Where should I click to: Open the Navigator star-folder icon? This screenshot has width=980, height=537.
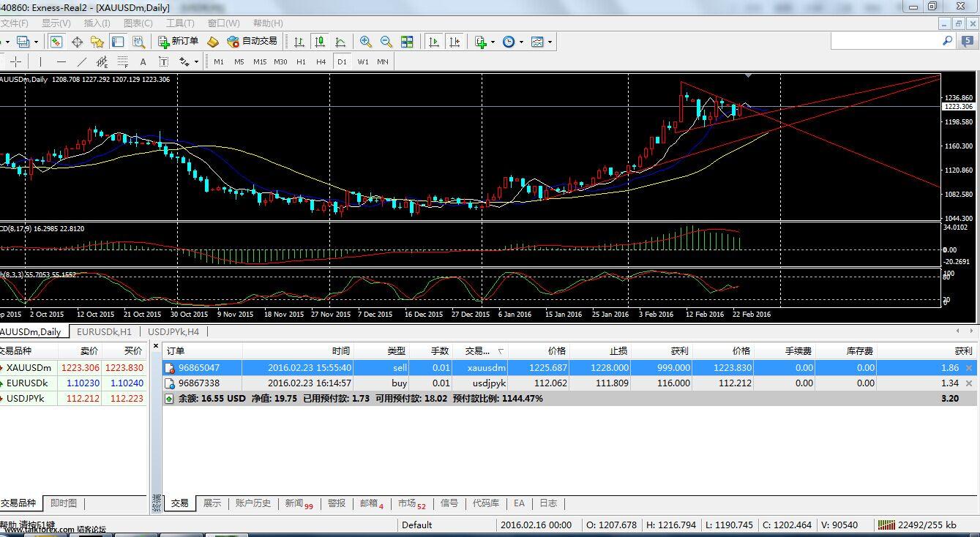pos(97,42)
